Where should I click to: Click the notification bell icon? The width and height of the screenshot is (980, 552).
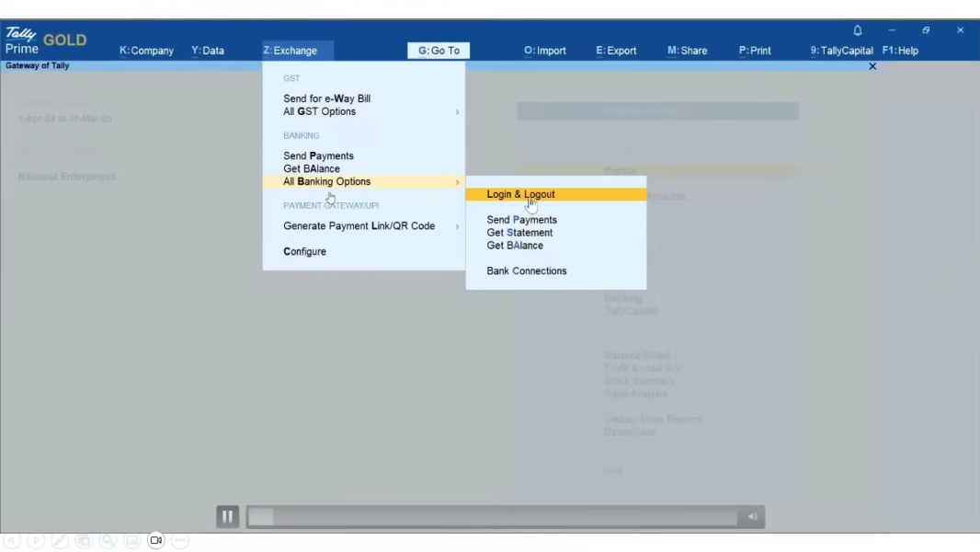(858, 30)
